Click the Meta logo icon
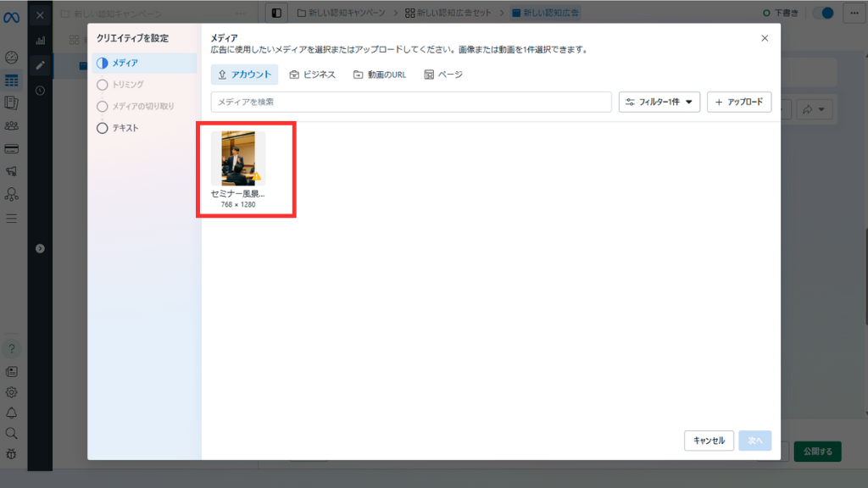This screenshot has height=488, width=868. [12, 16]
